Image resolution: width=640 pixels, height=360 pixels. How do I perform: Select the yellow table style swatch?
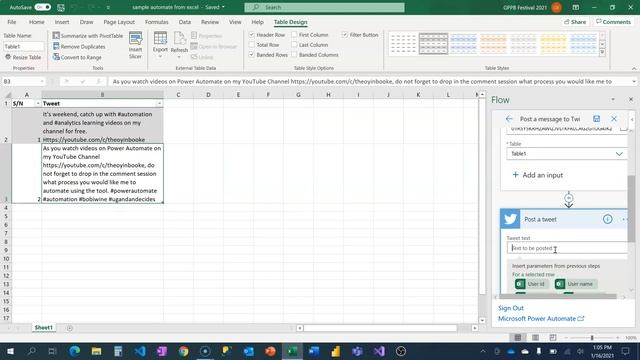coord(553,44)
